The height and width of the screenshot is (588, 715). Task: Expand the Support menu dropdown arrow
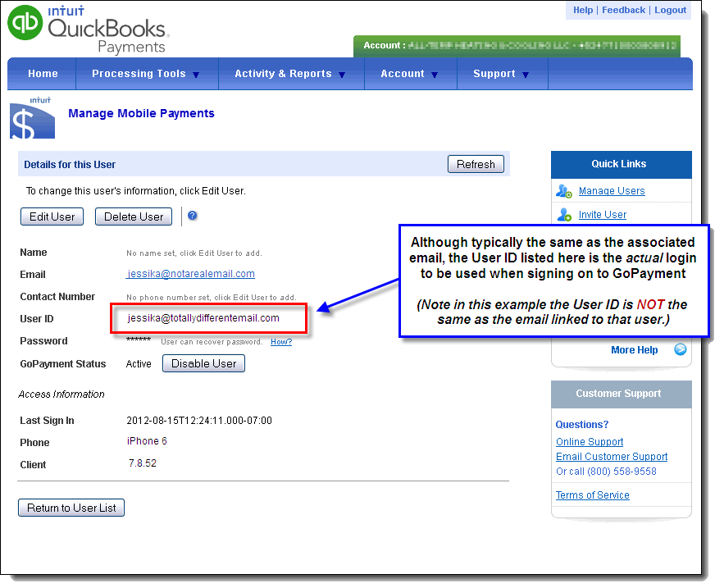coord(526,75)
